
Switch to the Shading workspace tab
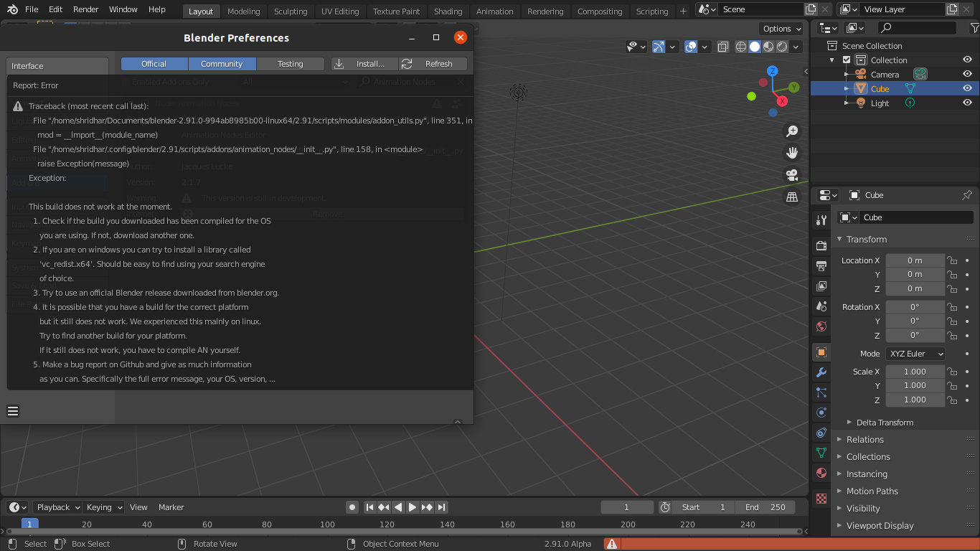click(448, 11)
